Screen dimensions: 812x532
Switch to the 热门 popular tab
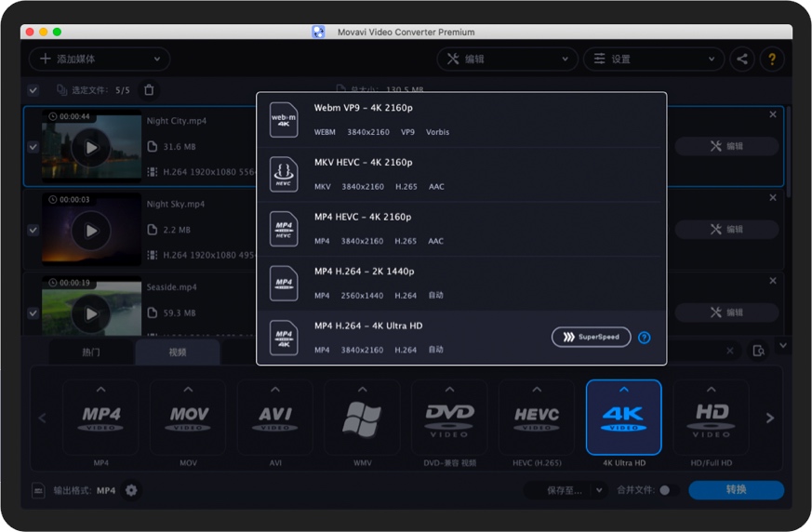[91, 352]
